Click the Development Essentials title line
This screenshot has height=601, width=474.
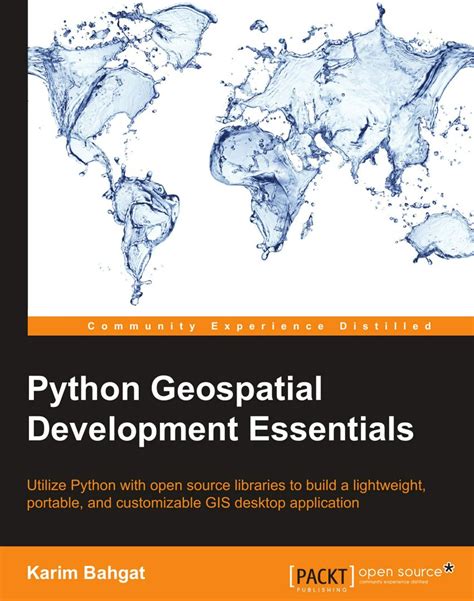tap(220, 428)
